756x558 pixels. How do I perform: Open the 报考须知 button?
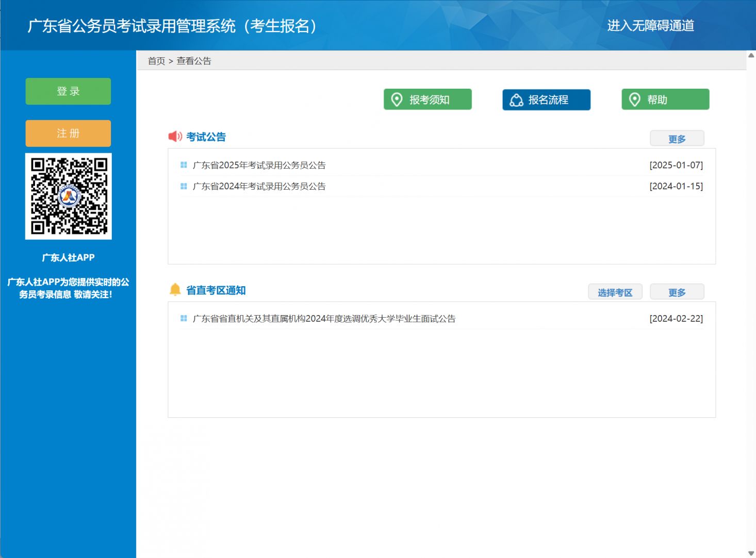(x=428, y=100)
